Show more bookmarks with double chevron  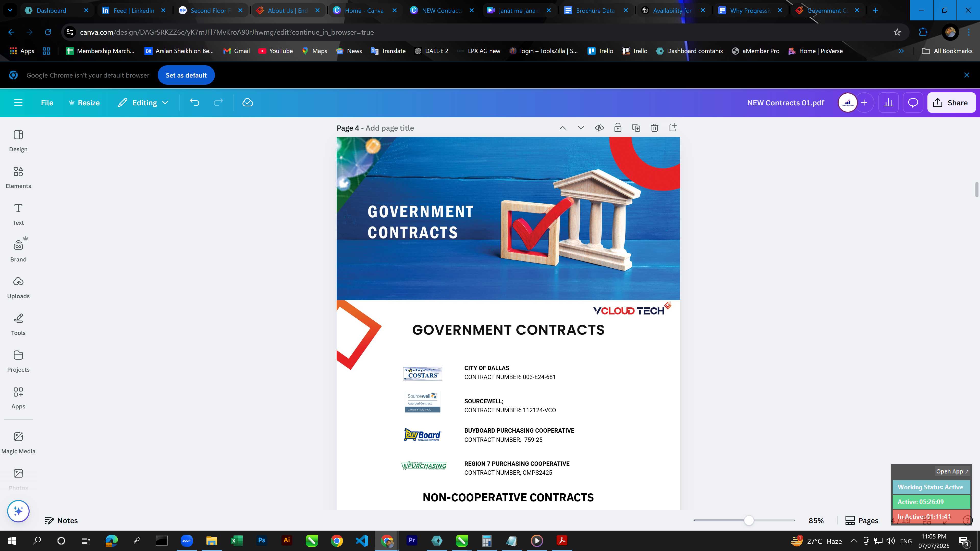[901, 51]
